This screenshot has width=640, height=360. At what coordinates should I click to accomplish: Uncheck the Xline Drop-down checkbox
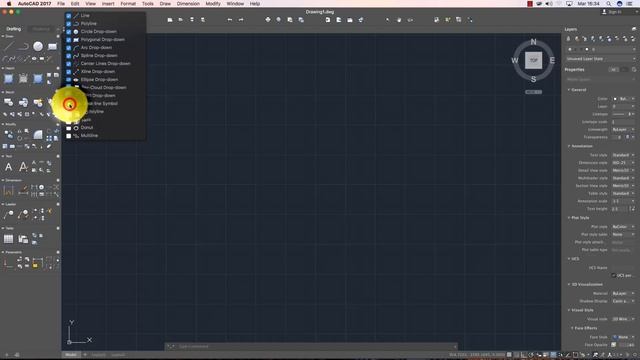coord(69,71)
